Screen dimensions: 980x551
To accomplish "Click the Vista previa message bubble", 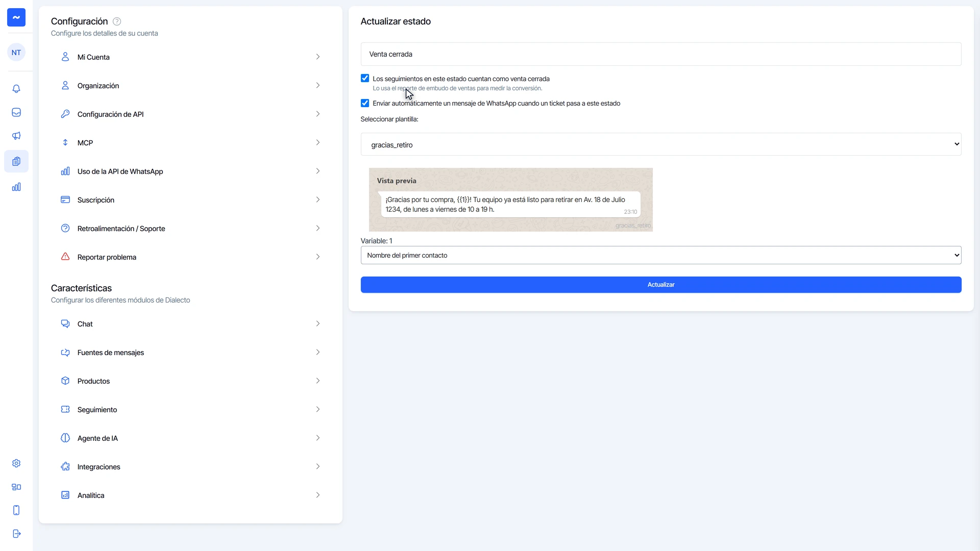I will [510, 205].
